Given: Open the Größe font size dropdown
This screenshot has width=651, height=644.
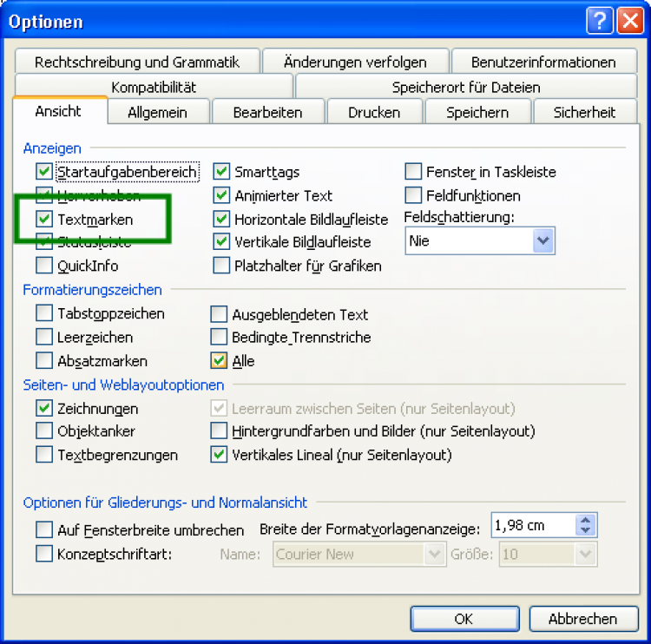Looking at the screenshot, I should point(586,554).
